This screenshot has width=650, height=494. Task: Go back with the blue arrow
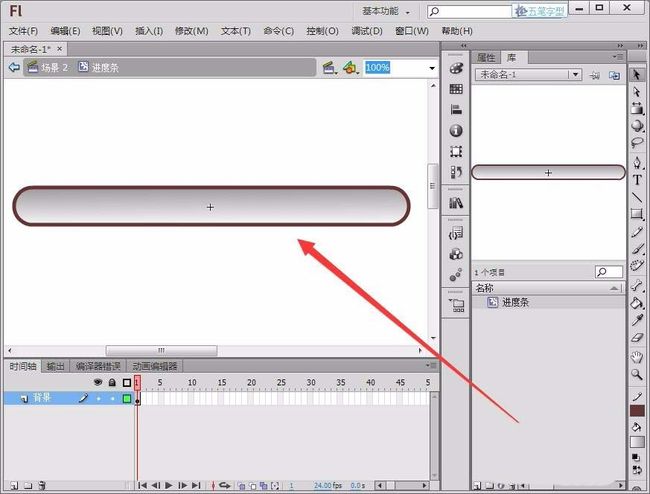[x=14, y=67]
